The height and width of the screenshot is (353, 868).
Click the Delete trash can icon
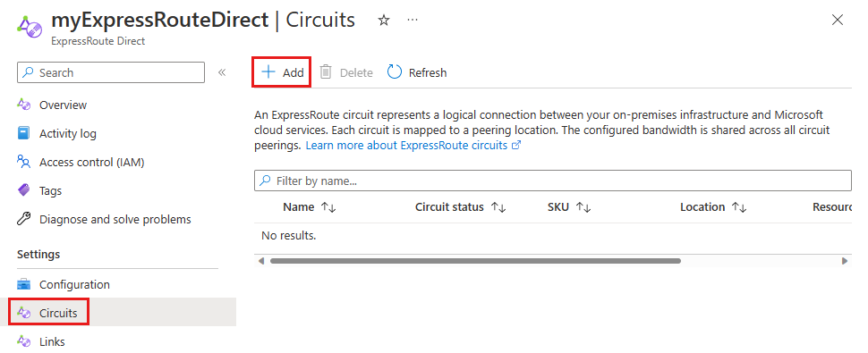pos(326,72)
